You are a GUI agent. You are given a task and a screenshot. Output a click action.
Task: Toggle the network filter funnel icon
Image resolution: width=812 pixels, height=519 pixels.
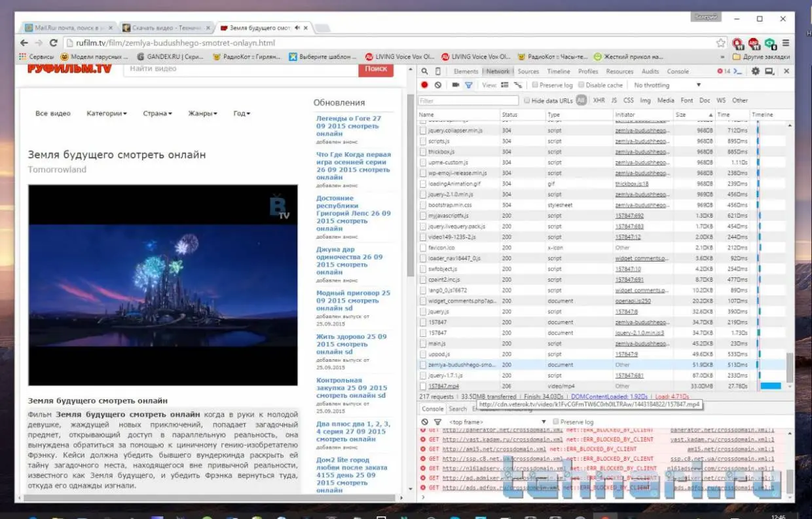coord(469,85)
